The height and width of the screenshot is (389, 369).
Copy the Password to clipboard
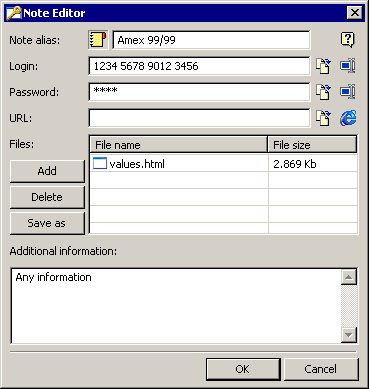coord(323,92)
